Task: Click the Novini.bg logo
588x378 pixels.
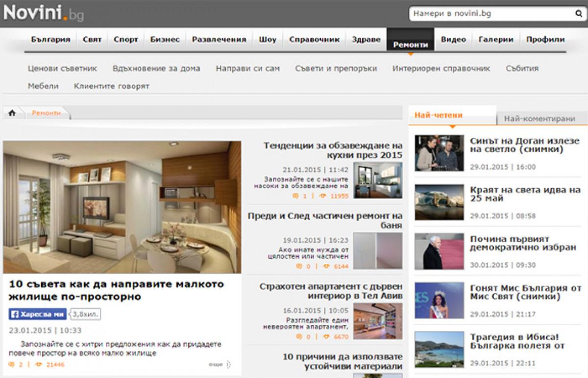Action: tap(44, 13)
